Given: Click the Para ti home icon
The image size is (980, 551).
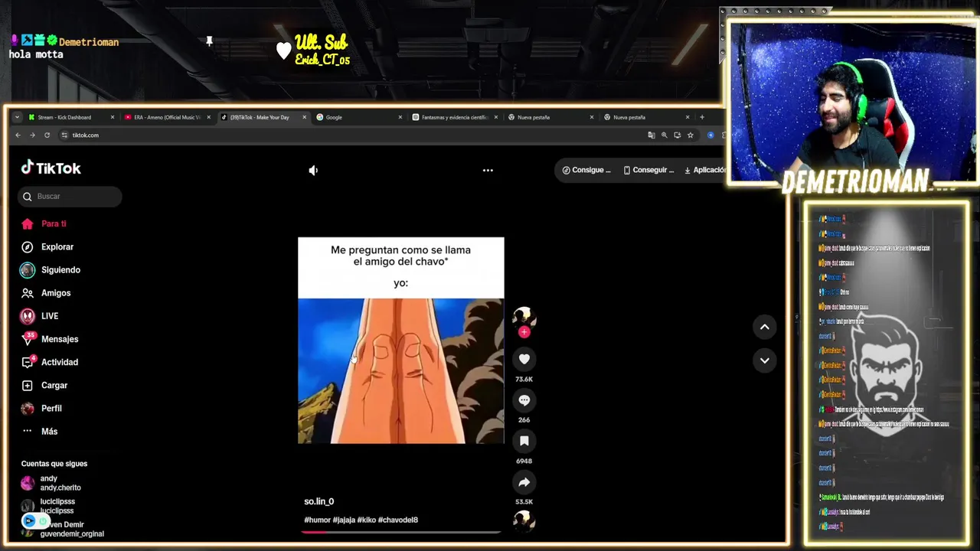Looking at the screenshot, I should [28, 223].
